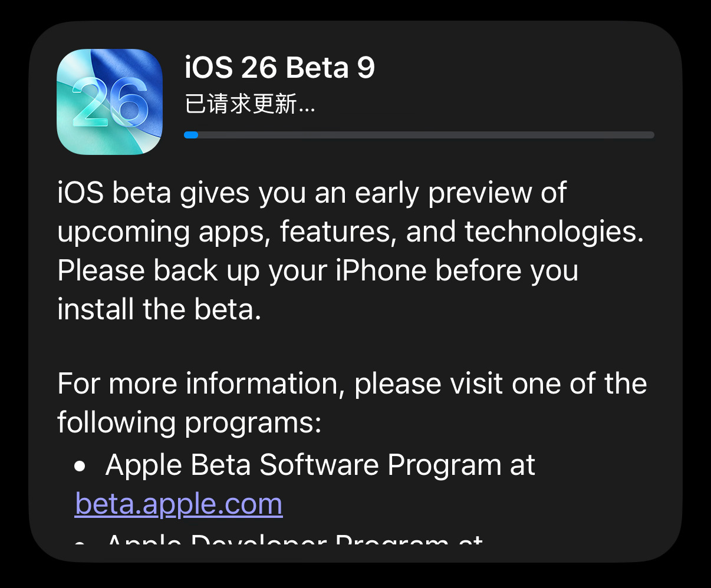The width and height of the screenshot is (711, 588).
Task: Click the 'For more information' line
Action: coord(353,384)
